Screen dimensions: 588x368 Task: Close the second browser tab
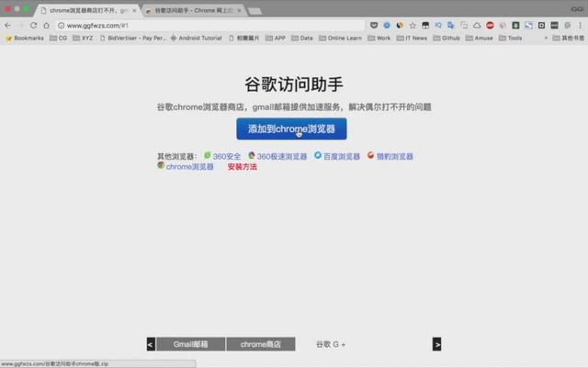pos(239,10)
